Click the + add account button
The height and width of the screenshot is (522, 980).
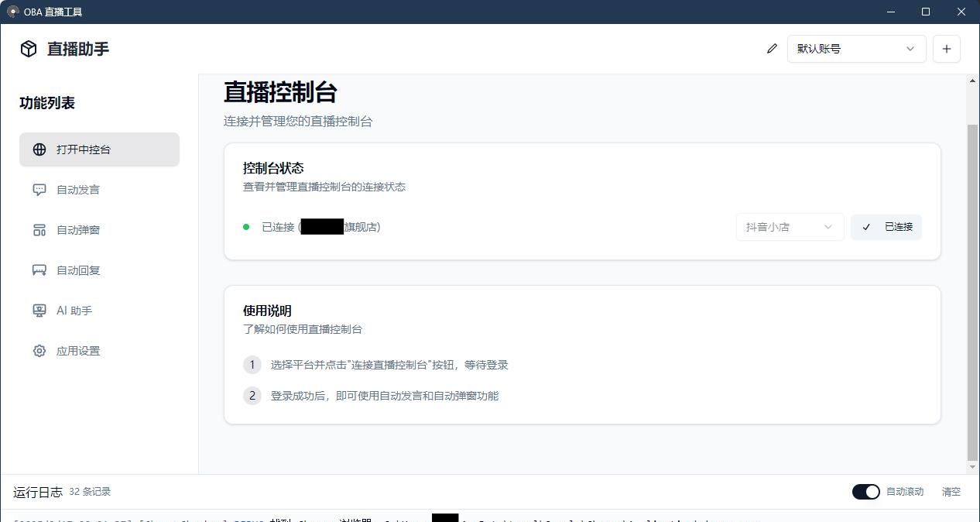[946, 48]
